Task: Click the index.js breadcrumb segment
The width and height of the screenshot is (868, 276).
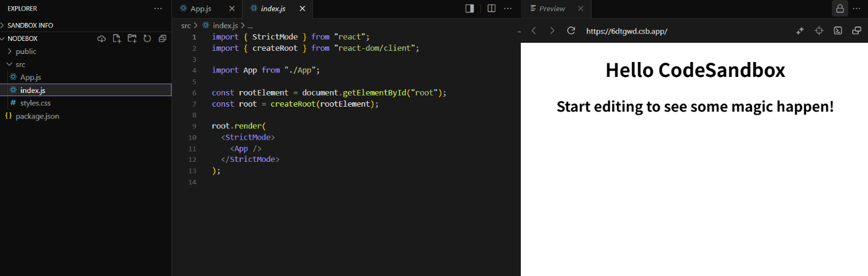Action: [225, 25]
